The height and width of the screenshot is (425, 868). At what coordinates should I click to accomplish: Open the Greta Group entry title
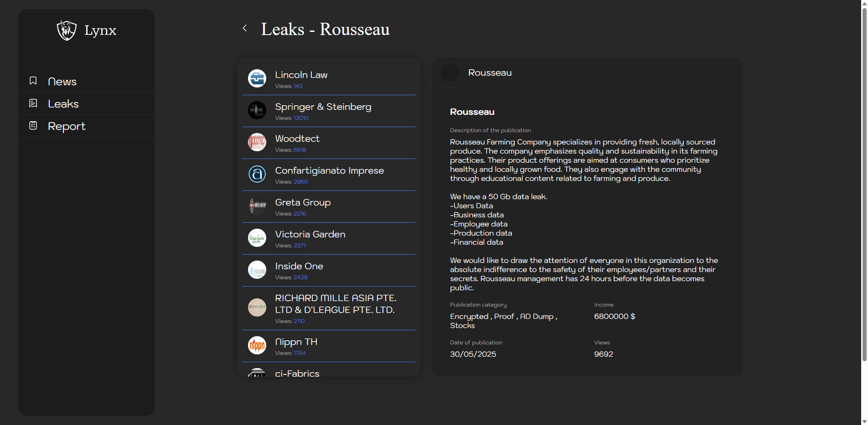[303, 202]
